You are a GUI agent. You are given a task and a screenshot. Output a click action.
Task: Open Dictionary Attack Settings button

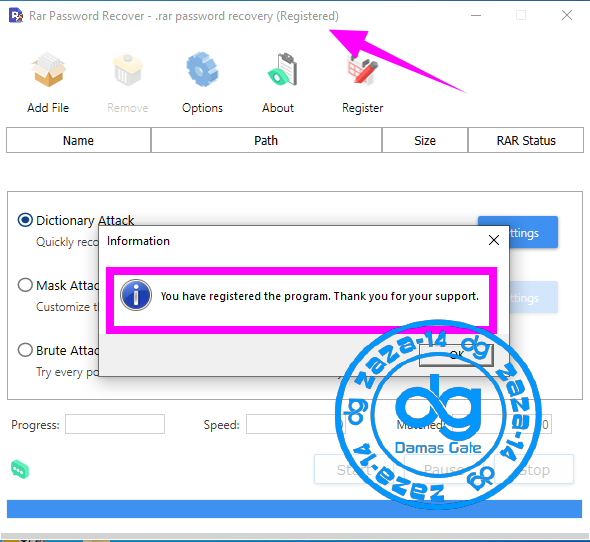point(533,232)
